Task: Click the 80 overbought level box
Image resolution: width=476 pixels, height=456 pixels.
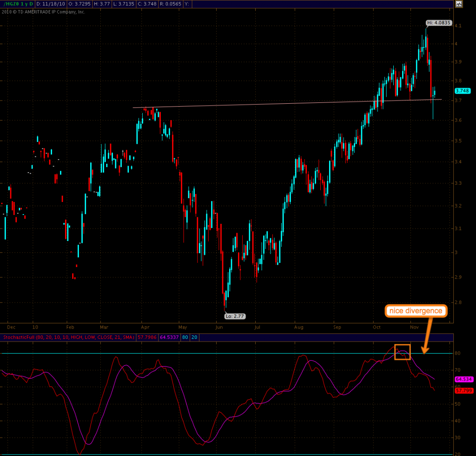Action: (185, 336)
